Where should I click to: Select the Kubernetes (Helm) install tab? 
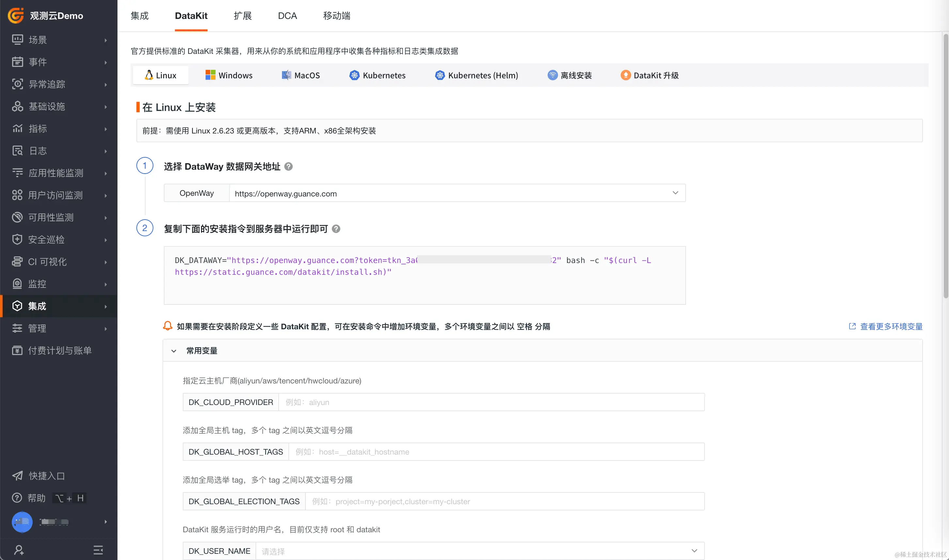[x=476, y=75]
